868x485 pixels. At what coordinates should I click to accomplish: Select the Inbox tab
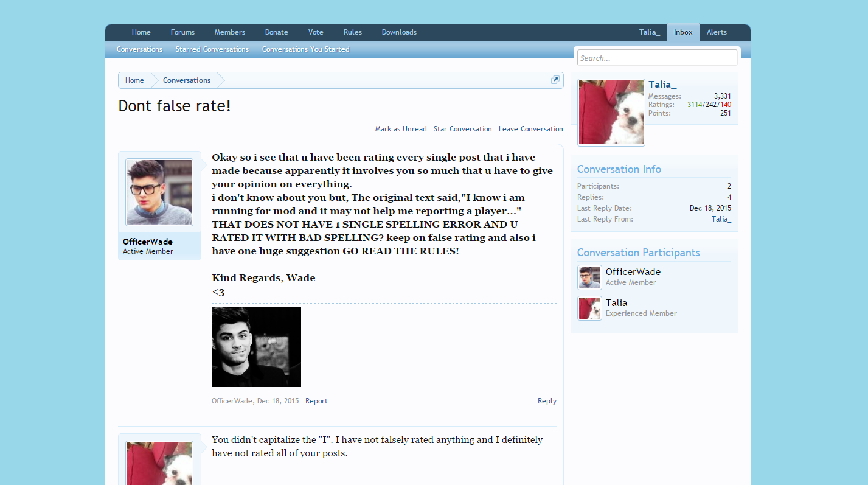click(683, 32)
